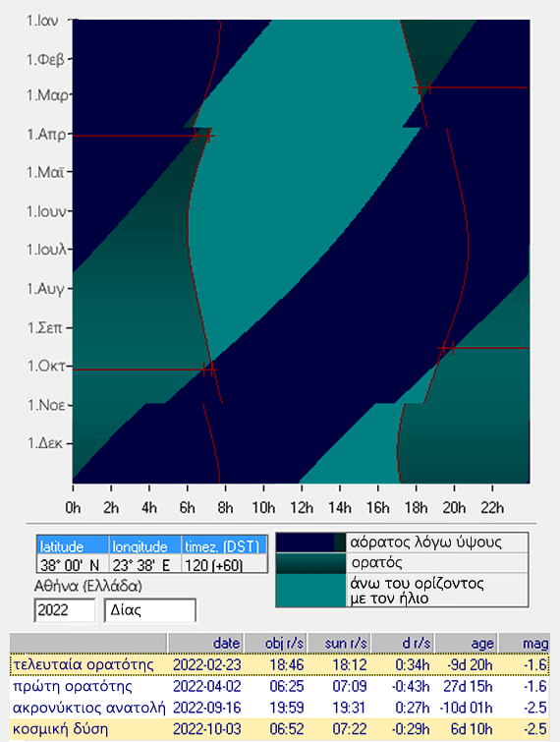Image resolution: width=560 pixels, height=742 pixels.
Task: Click the sun r/s column header
Action: click(339, 643)
